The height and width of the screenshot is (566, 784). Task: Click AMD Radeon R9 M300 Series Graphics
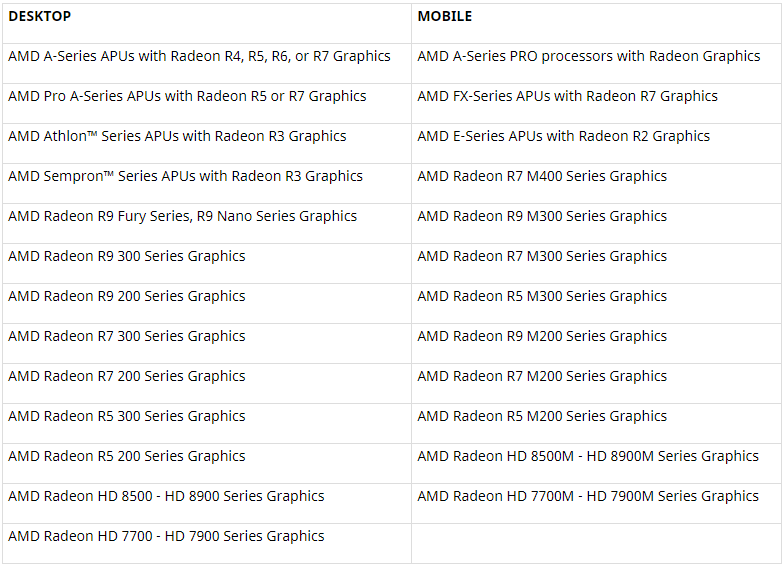pos(542,217)
